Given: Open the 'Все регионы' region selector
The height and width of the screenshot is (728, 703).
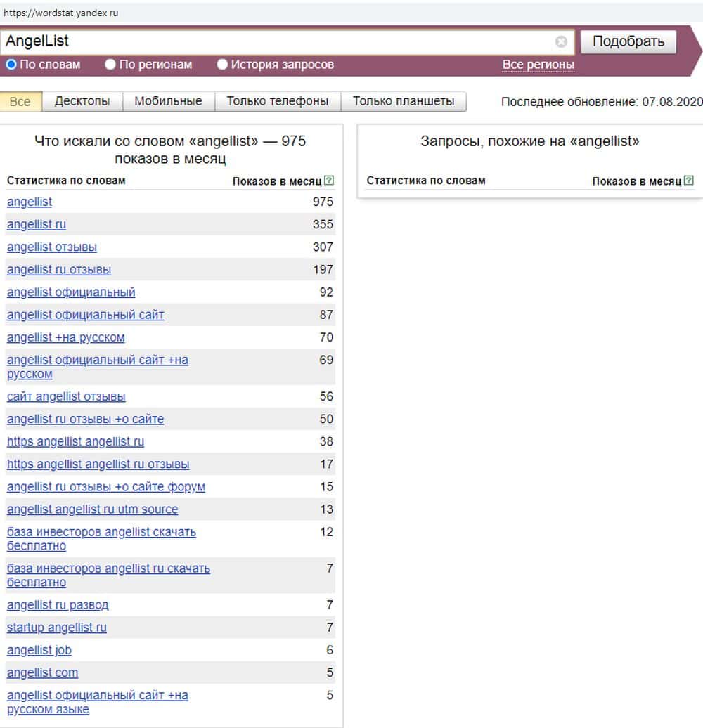Looking at the screenshot, I should [x=538, y=65].
